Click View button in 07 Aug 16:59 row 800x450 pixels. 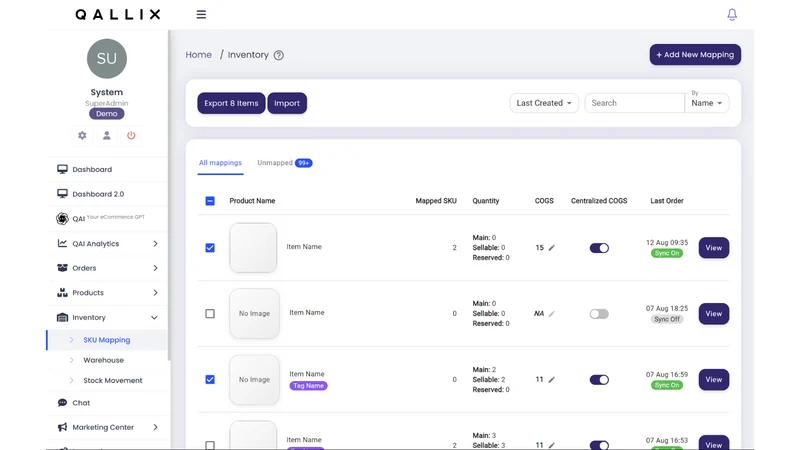coord(713,380)
